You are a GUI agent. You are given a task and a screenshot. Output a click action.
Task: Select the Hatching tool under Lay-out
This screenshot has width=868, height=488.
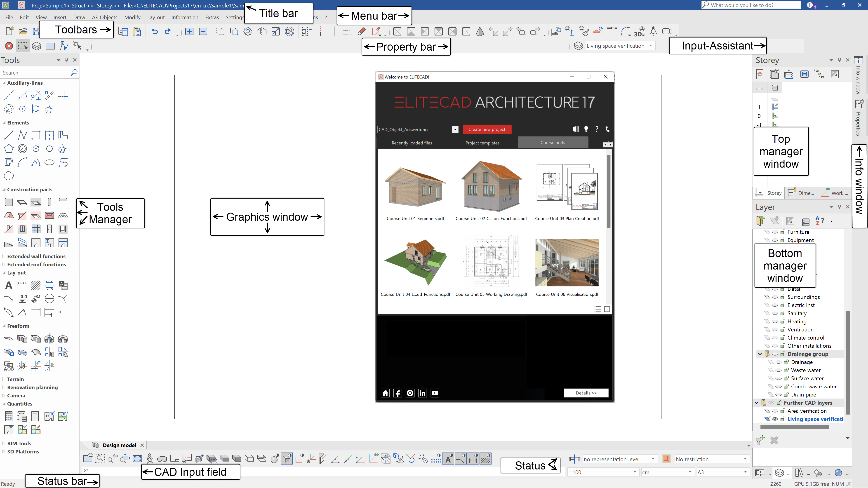(36, 285)
